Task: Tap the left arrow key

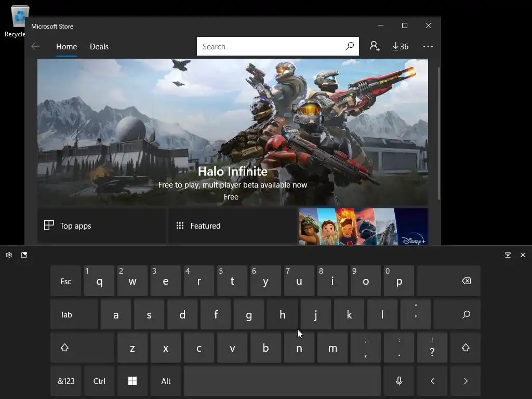Action: tap(432, 381)
